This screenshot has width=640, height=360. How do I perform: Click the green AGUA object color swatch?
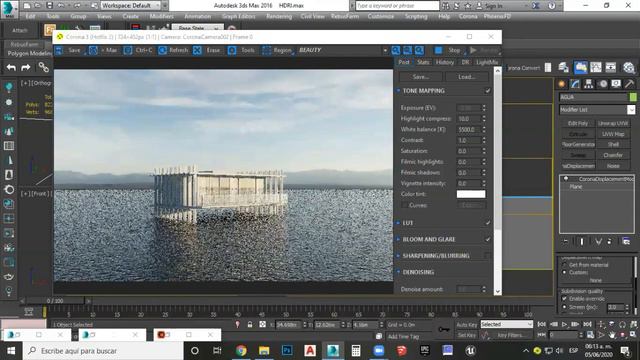(633, 97)
